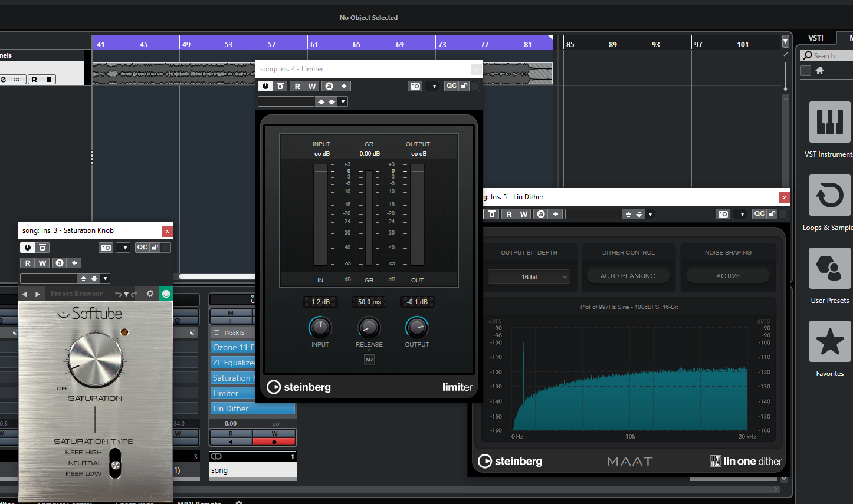Open the VSTi tab in right zone

coord(816,38)
